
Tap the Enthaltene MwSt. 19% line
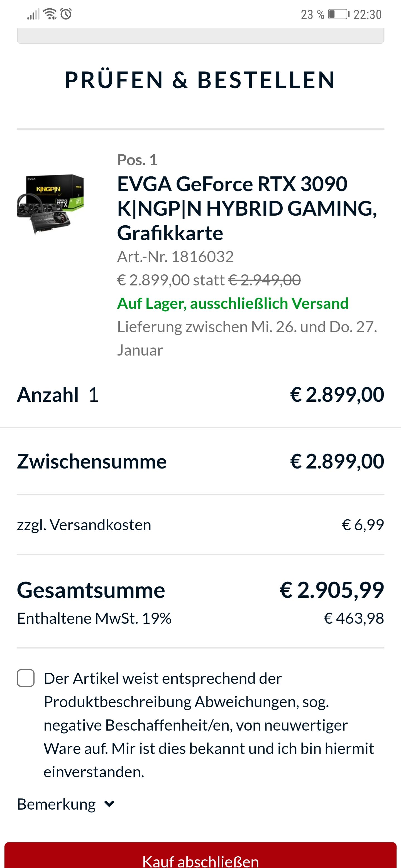pyautogui.click(x=94, y=618)
